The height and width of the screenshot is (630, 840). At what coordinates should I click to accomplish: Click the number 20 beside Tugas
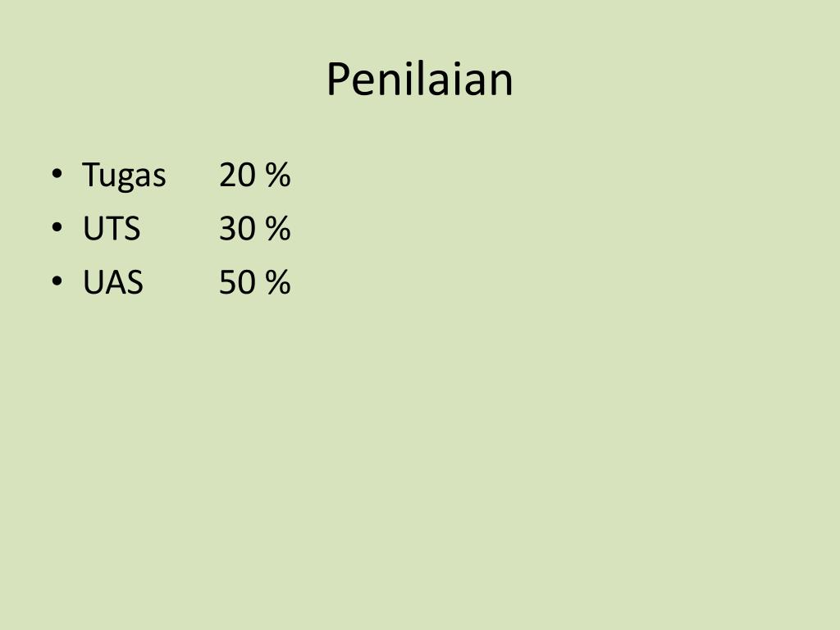[x=237, y=176]
